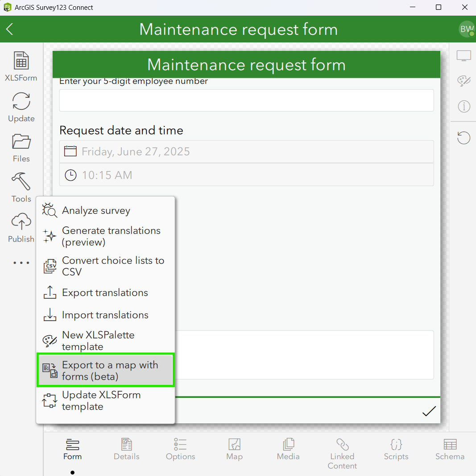Select Update XLSForm template
476x476 pixels.
pos(105,401)
